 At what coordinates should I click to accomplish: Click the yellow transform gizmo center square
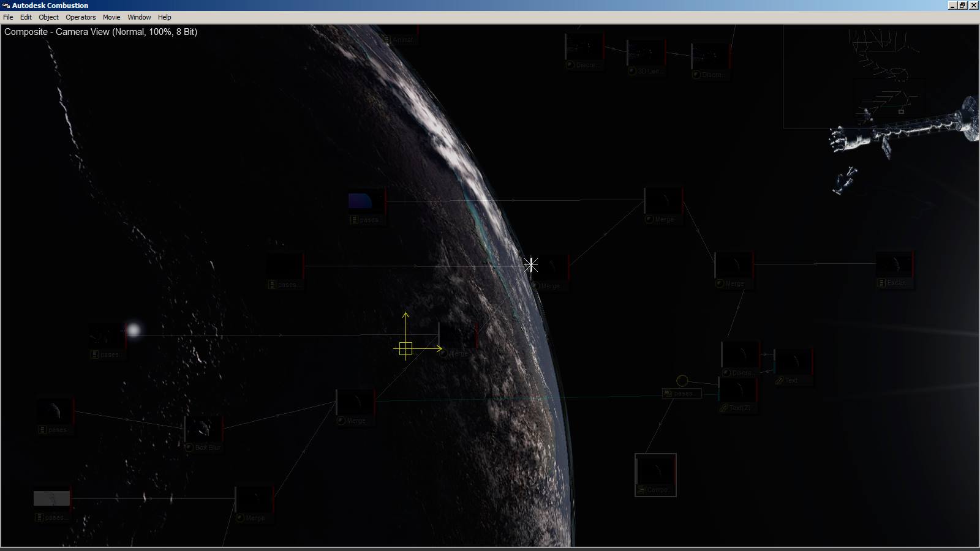pyautogui.click(x=405, y=349)
